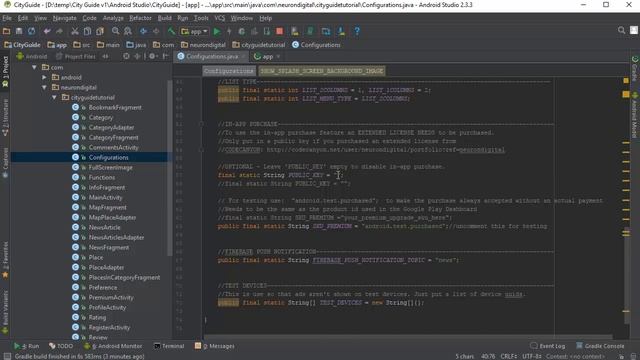Image resolution: width=640 pixels, height=360 pixels.
Task: Open the Refactor menu
Action: click(x=140, y=18)
